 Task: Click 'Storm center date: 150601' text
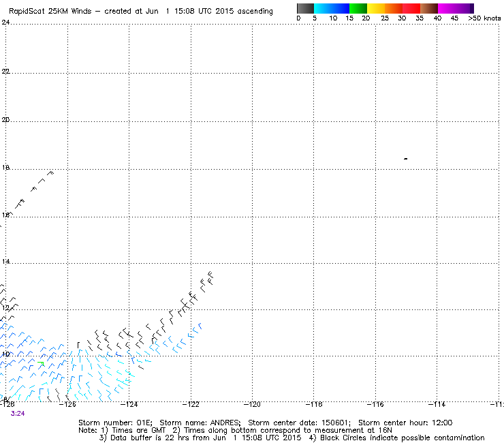(x=299, y=423)
